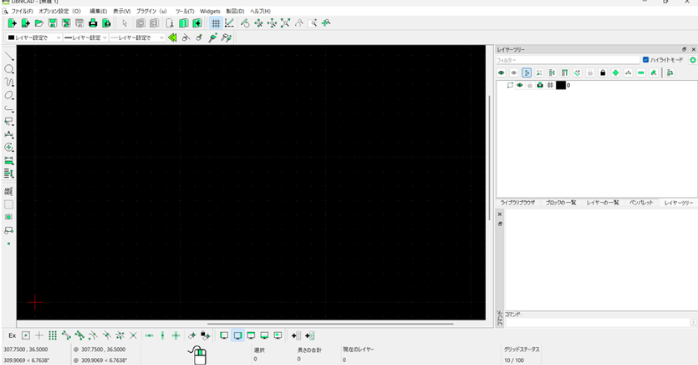
Task: Remove layer with green minus icon
Action: point(641,73)
